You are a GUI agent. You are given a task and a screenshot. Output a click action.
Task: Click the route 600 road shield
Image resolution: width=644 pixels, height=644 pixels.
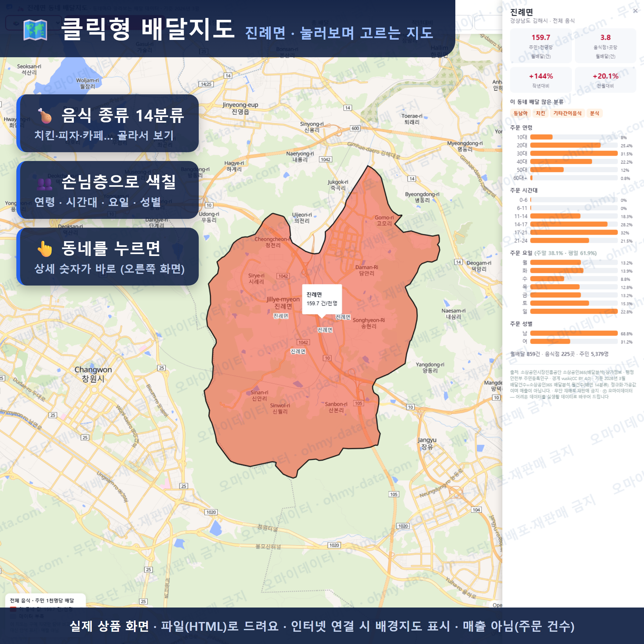click(355, 128)
